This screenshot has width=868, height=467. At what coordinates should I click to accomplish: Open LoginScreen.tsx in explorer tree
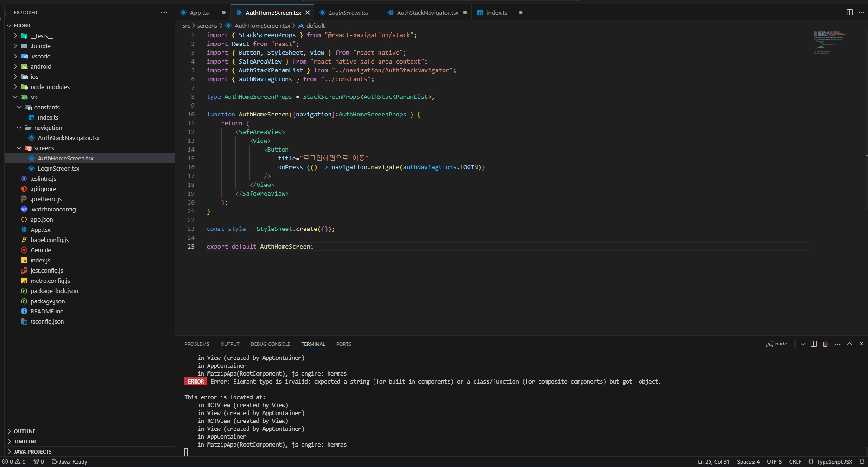pos(90,168)
